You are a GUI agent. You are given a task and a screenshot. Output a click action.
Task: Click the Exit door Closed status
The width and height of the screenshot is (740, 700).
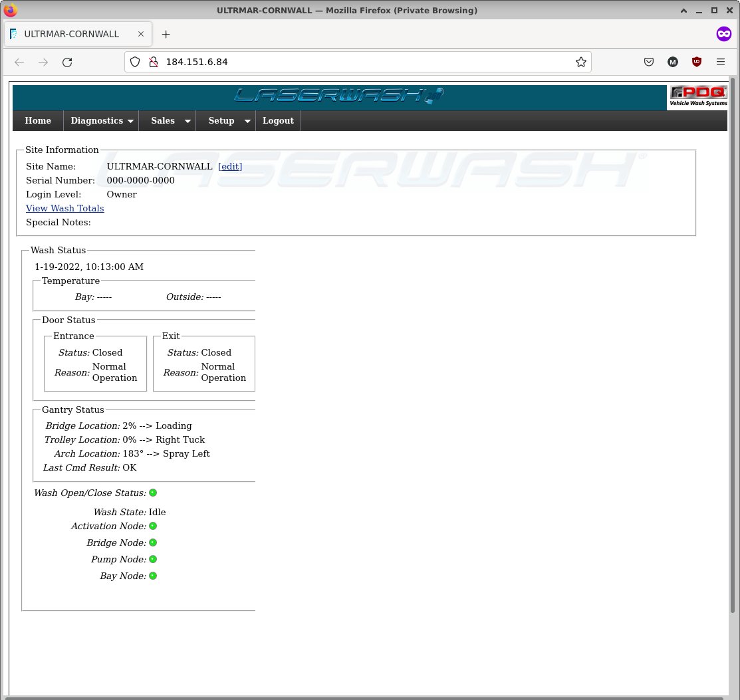[216, 352]
